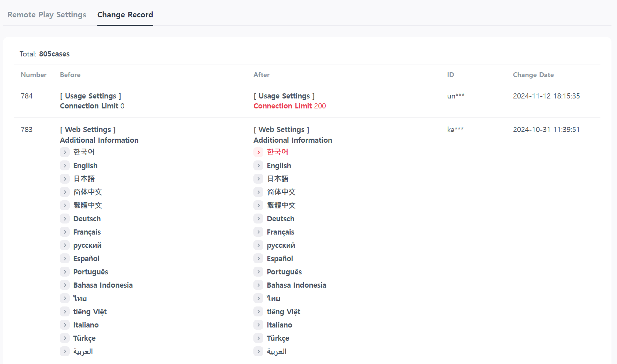This screenshot has height=364, width=617.
Task: Expand Türkçe chevron in After column
Action: point(259,338)
